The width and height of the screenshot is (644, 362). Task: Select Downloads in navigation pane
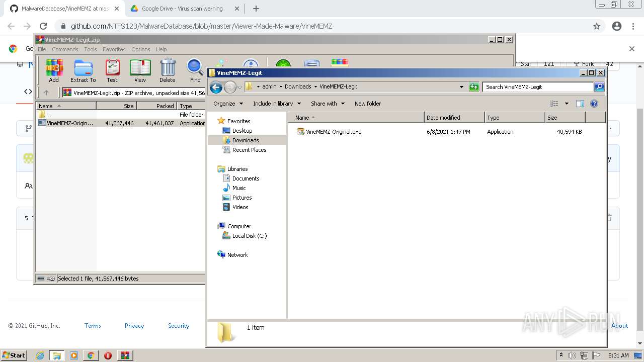(x=246, y=140)
